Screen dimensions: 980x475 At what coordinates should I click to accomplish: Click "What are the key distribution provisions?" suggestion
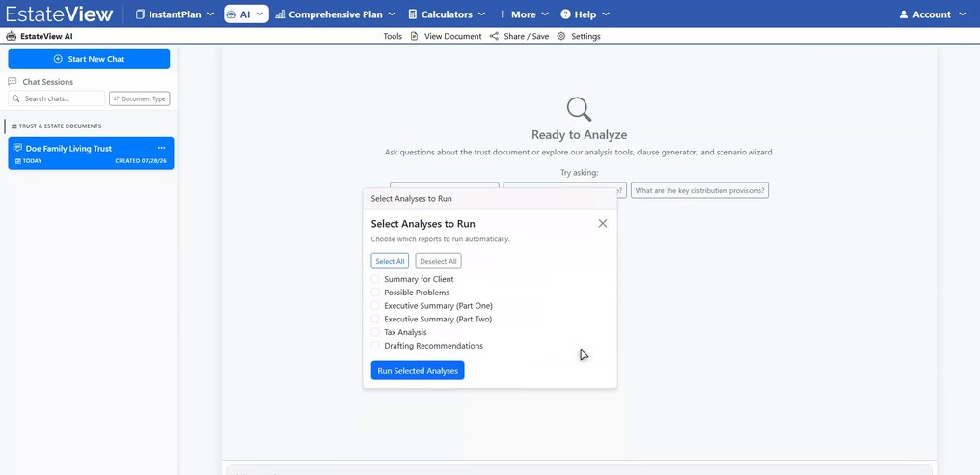[699, 191]
